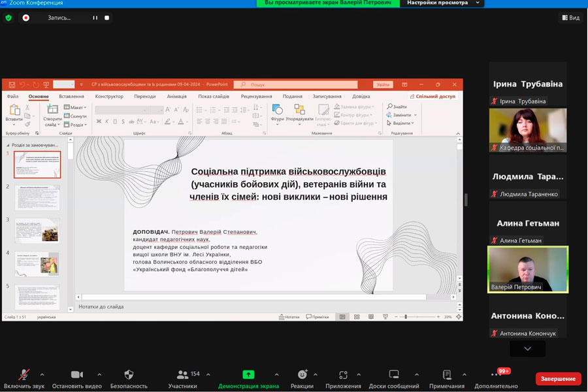The image size is (588, 392).
Task: Toggle camera with Остановить видео
Action: (x=76, y=374)
